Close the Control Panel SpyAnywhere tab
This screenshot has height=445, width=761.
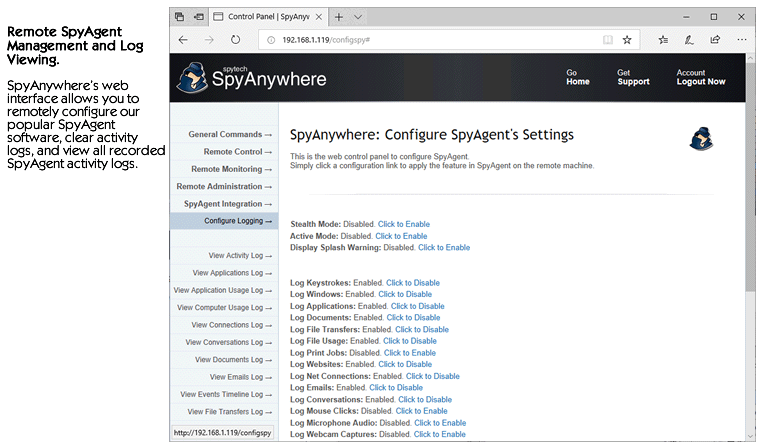[x=319, y=16]
